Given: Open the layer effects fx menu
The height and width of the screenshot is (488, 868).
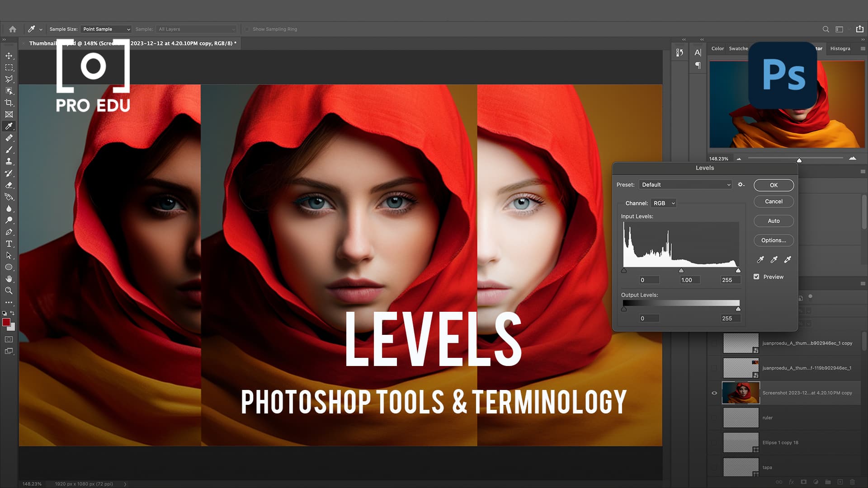Looking at the screenshot, I should pos(792,482).
